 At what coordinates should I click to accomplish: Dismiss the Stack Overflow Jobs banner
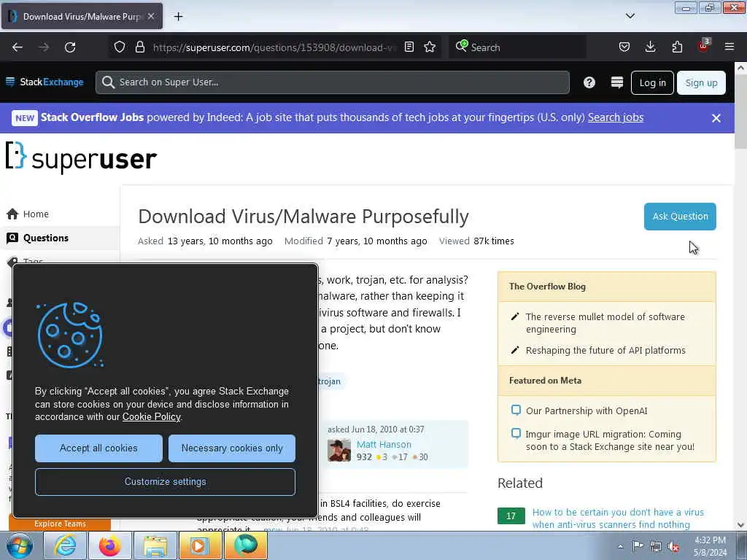pyautogui.click(x=716, y=118)
